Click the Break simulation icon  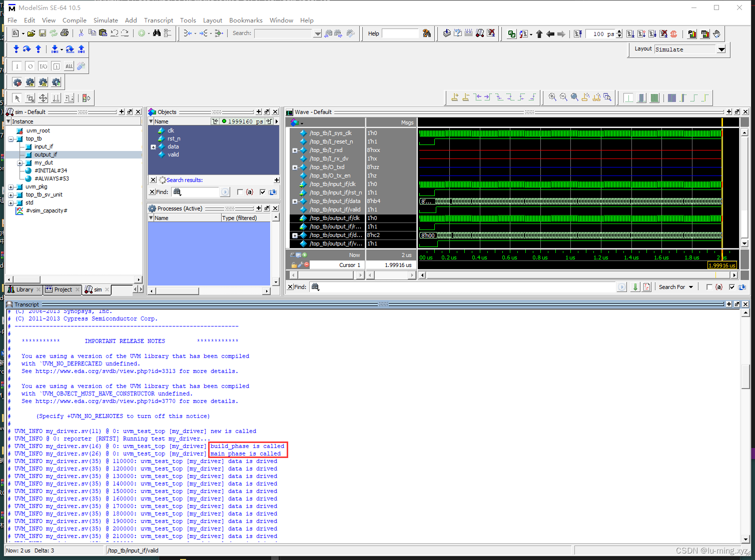(674, 33)
